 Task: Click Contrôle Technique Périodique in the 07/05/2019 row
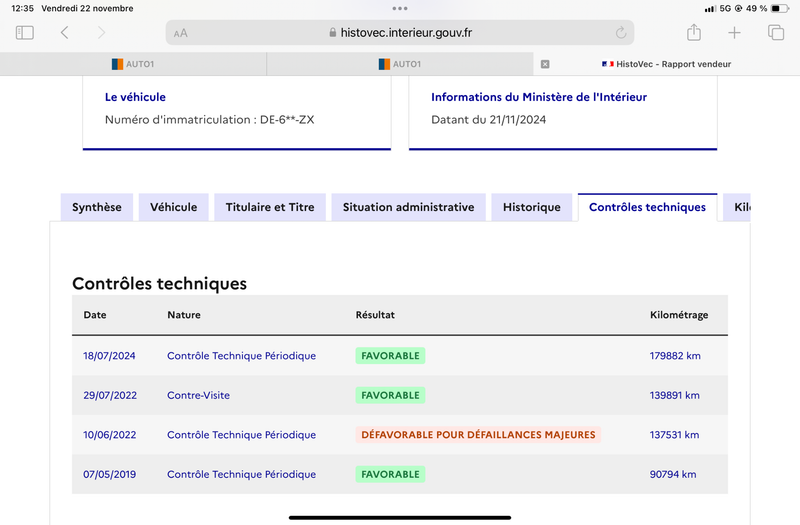tap(241, 474)
